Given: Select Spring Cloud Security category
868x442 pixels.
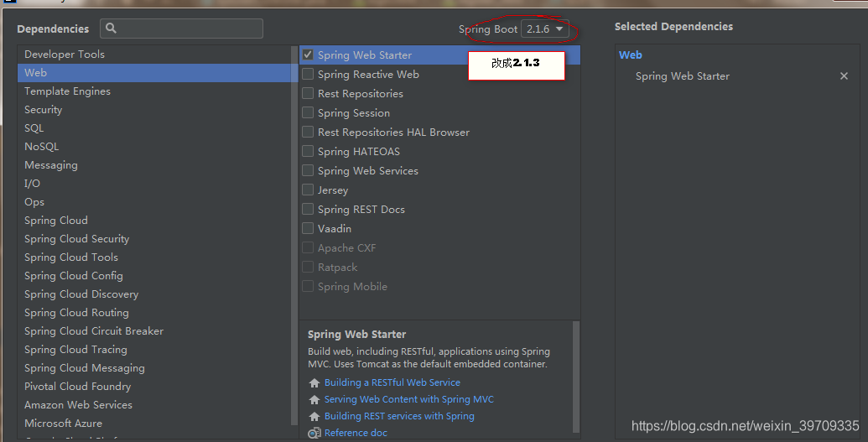Looking at the screenshot, I should 154,239.
